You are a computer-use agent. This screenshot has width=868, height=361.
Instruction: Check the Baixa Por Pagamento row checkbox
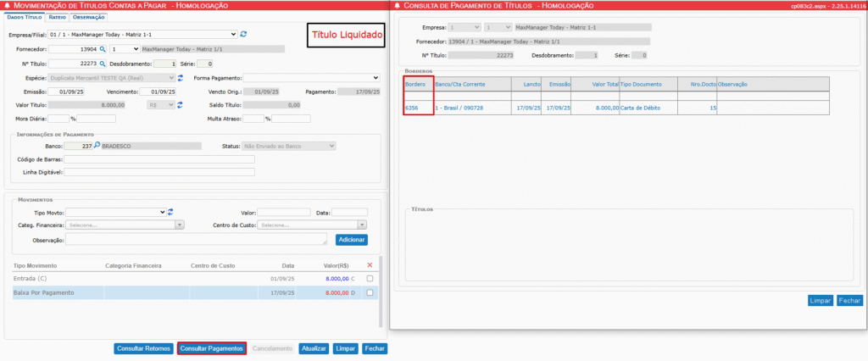tap(369, 293)
